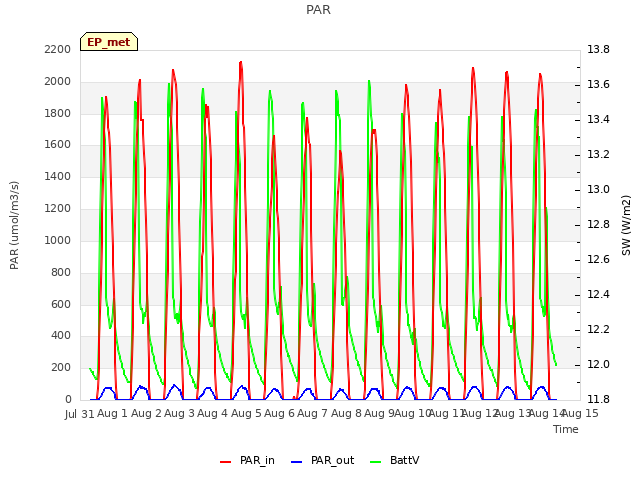Viewport: 640px width, 480px height.
Task: Click the 12.0 right axis tick value
Action: click(x=598, y=364)
